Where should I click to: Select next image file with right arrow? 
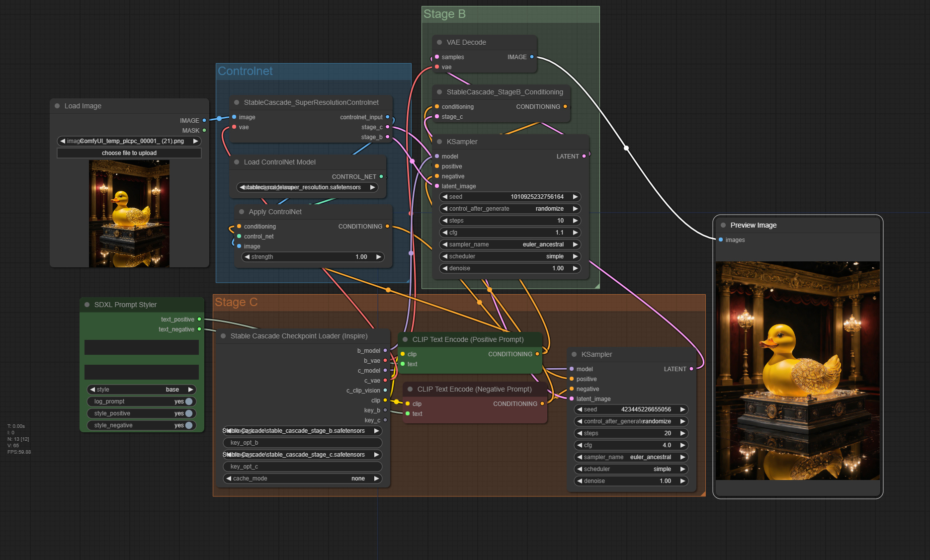pyautogui.click(x=196, y=141)
